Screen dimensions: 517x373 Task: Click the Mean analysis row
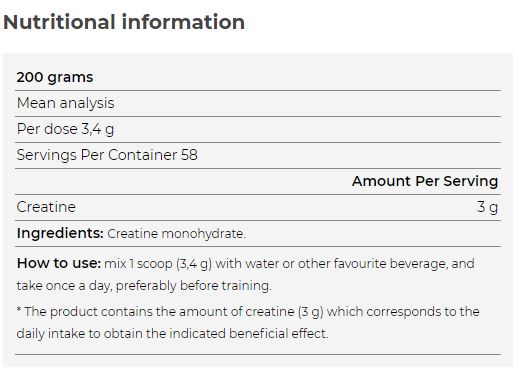(x=258, y=103)
